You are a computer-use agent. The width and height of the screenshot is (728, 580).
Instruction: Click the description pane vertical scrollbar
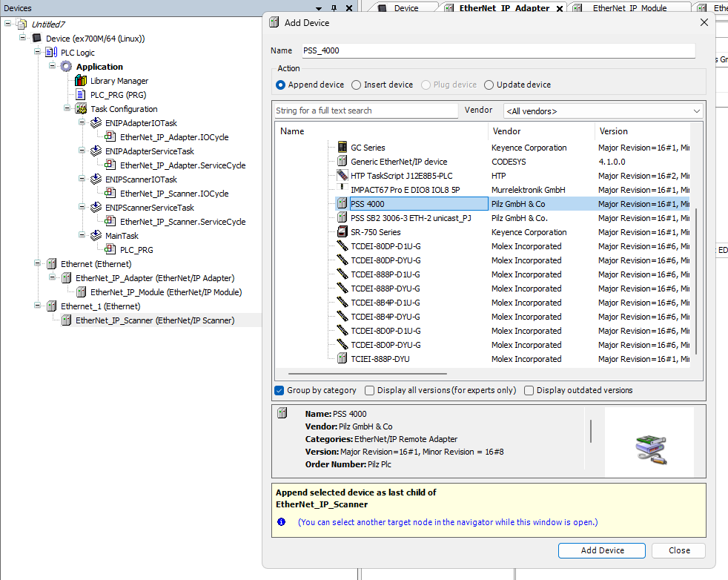click(591, 432)
